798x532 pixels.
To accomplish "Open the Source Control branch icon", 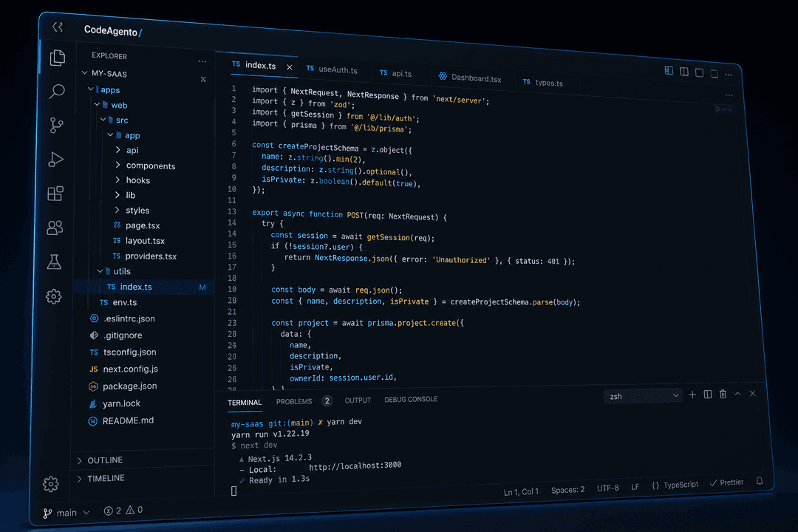I will 56,125.
